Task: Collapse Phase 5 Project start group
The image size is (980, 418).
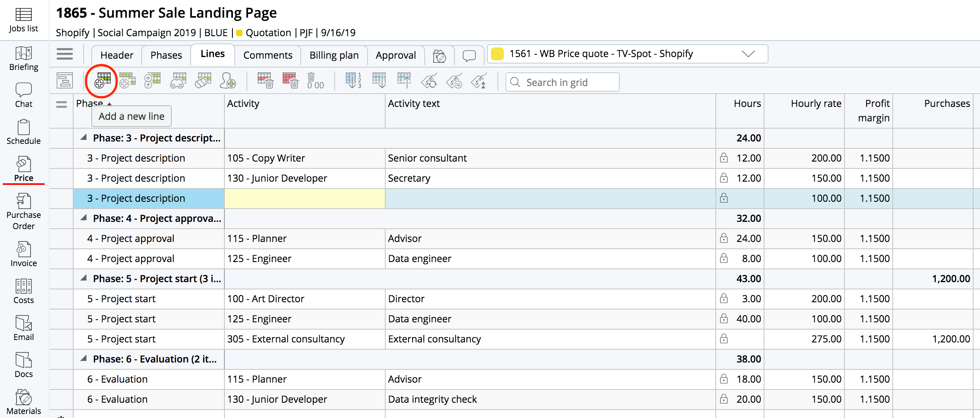Action: click(x=84, y=279)
